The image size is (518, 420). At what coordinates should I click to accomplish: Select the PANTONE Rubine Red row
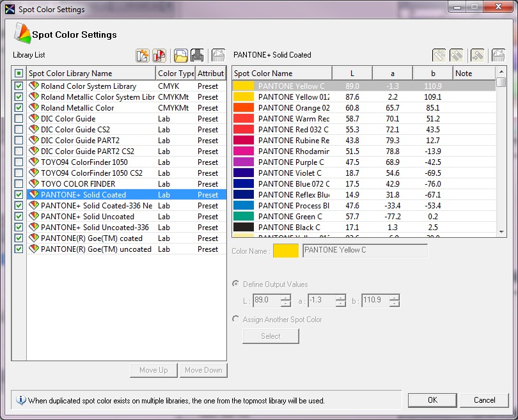(x=364, y=141)
